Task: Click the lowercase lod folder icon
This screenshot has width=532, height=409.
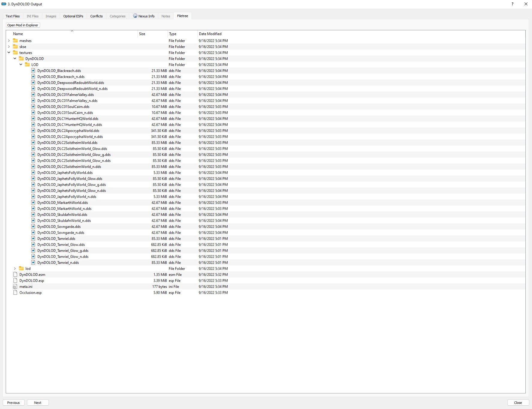Action: [21, 268]
